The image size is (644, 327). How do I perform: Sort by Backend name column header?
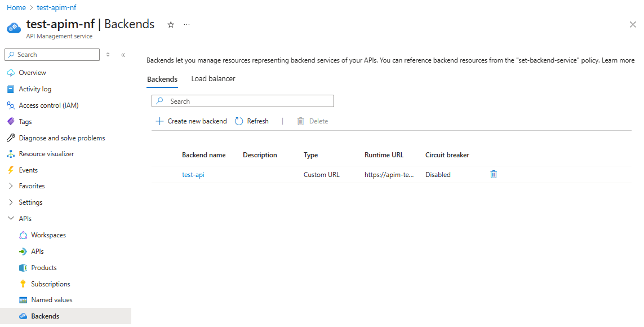tap(204, 155)
